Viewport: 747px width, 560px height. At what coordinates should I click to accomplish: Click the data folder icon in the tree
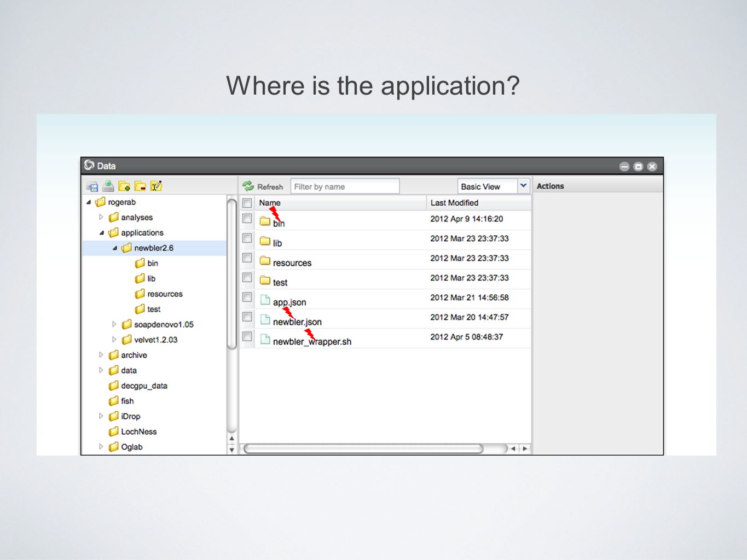tap(113, 371)
